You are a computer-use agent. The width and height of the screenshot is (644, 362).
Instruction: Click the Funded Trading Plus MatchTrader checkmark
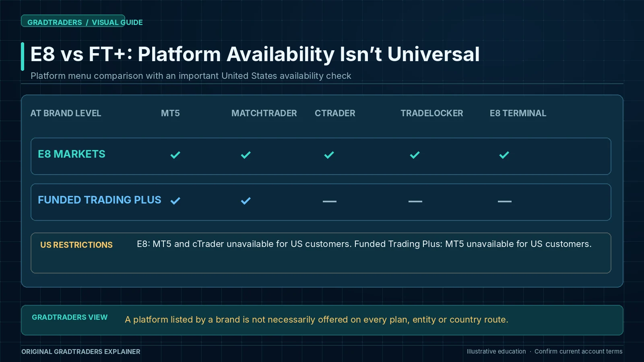click(246, 201)
